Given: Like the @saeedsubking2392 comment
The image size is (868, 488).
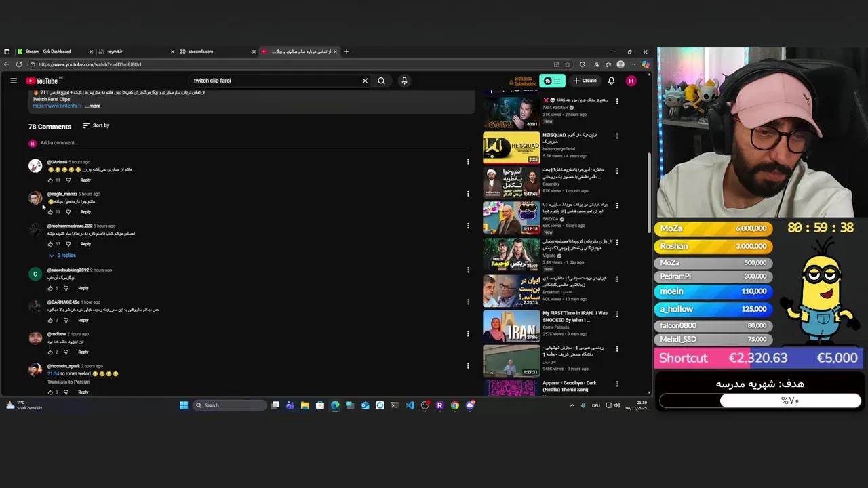Looking at the screenshot, I should pyautogui.click(x=50, y=288).
